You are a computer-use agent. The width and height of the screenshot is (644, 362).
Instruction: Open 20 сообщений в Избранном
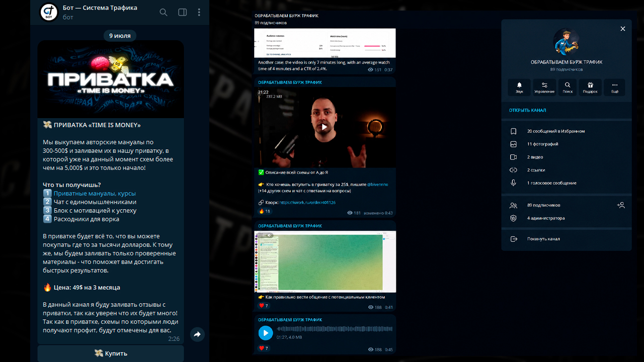coord(566,131)
